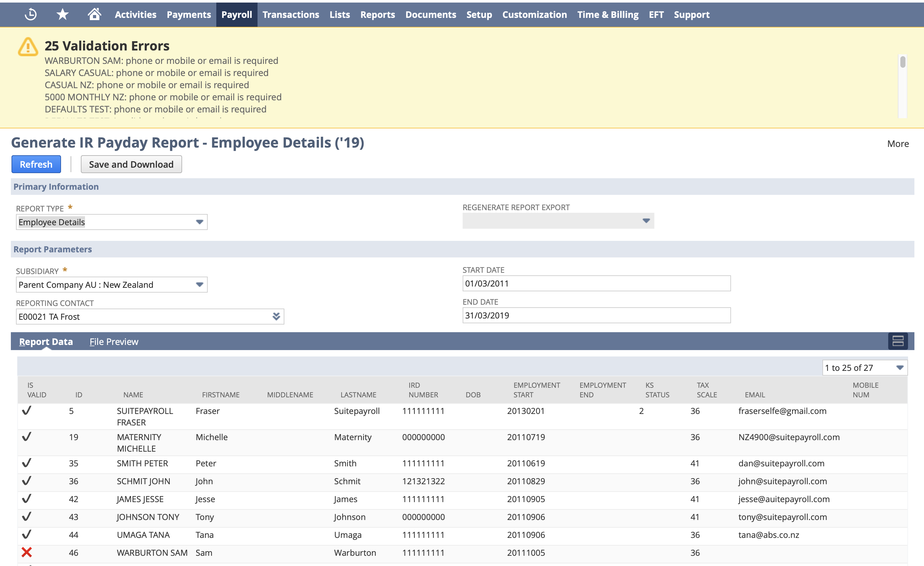Select the home icon in navigation bar
The image size is (924, 566).
[x=94, y=14]
